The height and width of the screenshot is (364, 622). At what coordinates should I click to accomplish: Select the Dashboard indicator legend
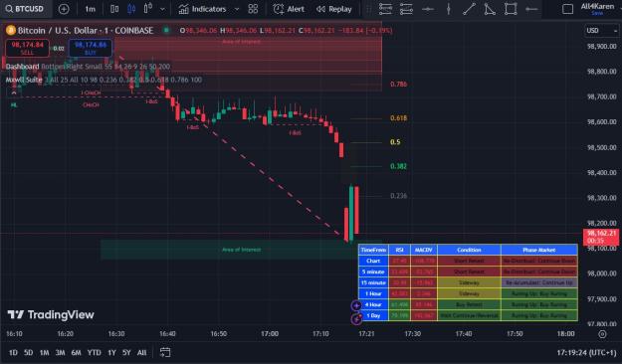tap(22, 67)
